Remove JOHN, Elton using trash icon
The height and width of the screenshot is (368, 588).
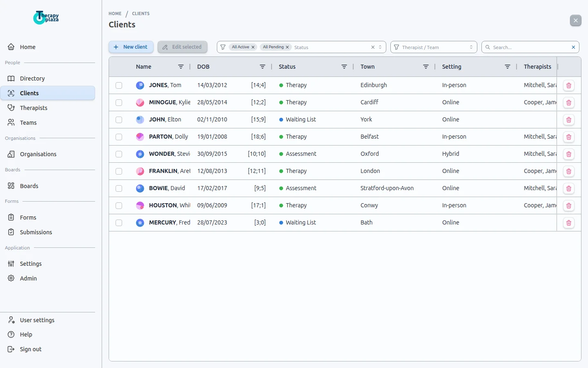(x=569, y=120)
